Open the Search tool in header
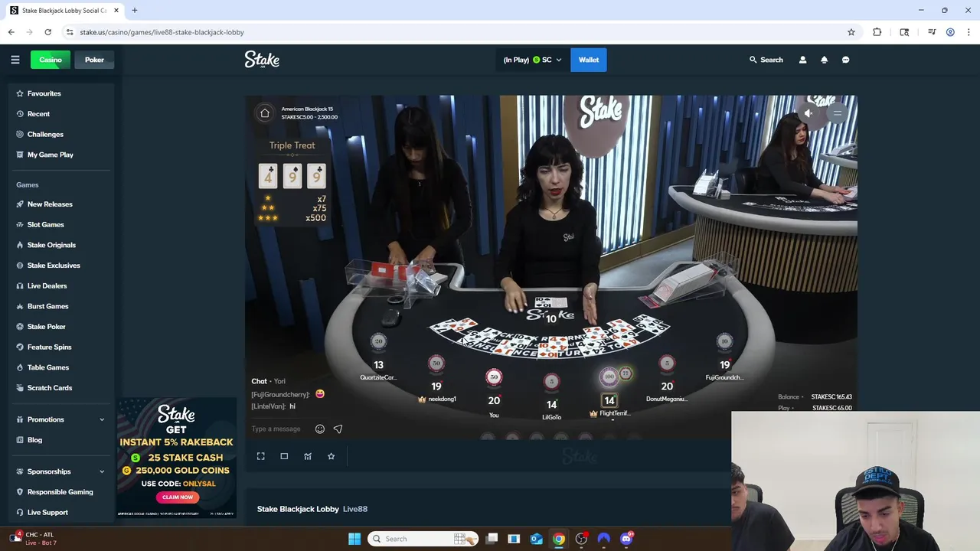The image size is (980, 551). click(766, 60)
